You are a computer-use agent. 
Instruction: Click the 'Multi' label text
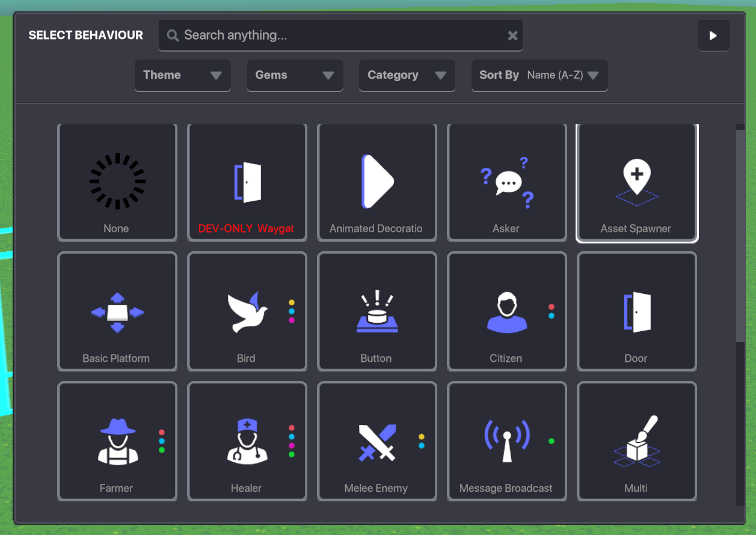(636, 488)
